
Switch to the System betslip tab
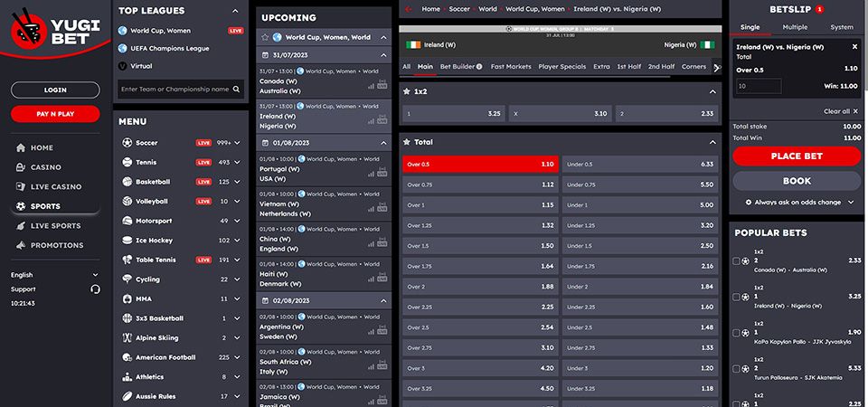(x=842, y=27)
